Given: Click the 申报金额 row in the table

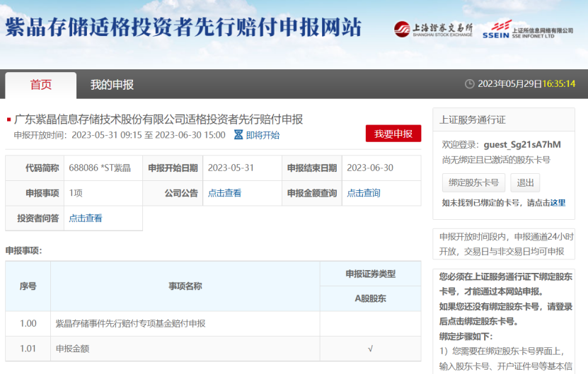Looking at the screenshot, I should click(x=213, y=349).
